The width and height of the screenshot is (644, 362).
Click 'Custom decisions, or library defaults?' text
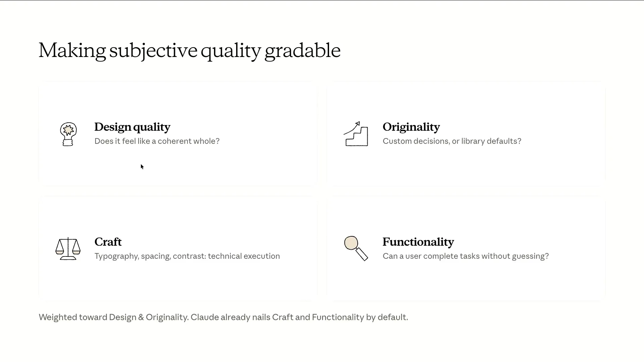pos(452,141)
